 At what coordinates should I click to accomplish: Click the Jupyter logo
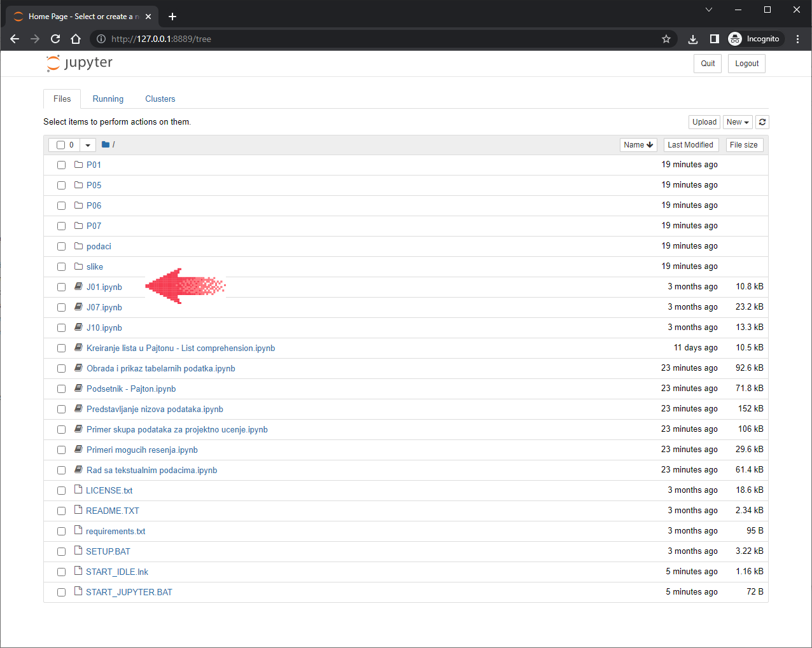point(80,63)
